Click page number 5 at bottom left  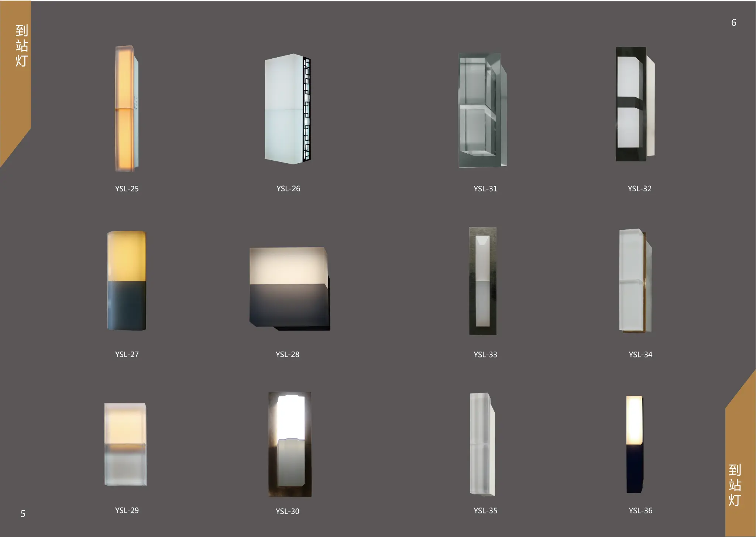tap(23, 513)
